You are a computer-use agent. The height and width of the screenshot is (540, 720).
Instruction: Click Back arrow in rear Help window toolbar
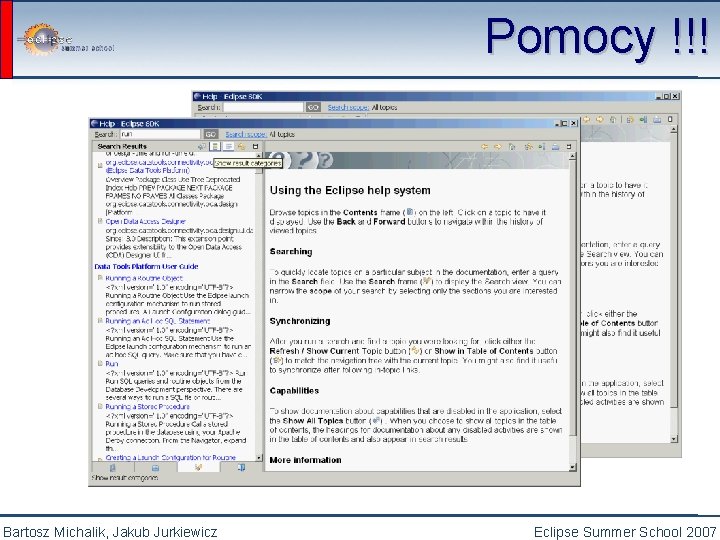(586, 119)
